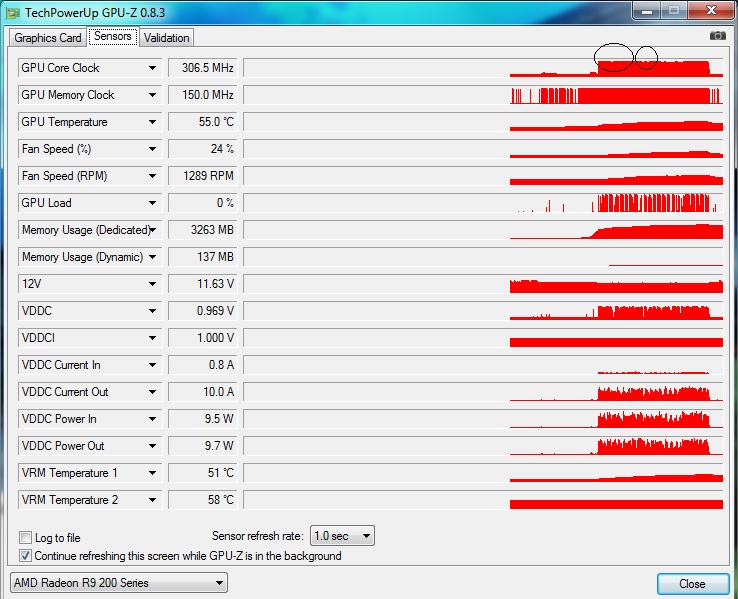Minimize the GPU-Z window
The height and width of the screenshot is (599, 738).
click(647, 11)
